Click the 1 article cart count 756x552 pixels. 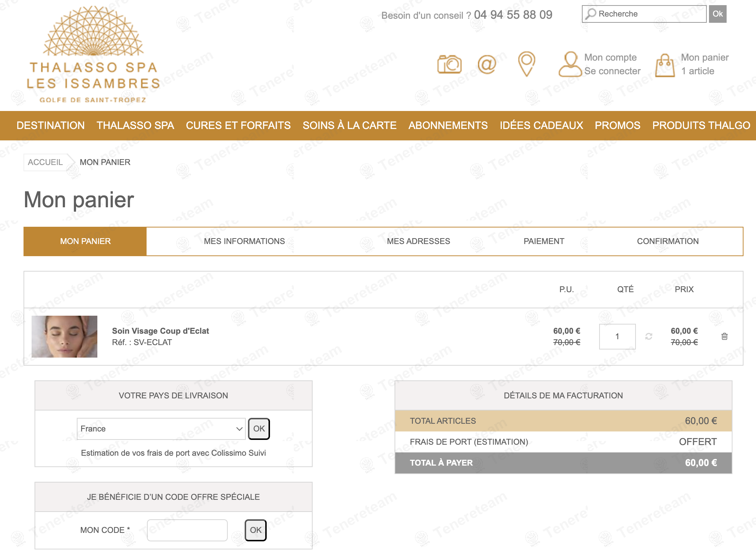point(698,71)
